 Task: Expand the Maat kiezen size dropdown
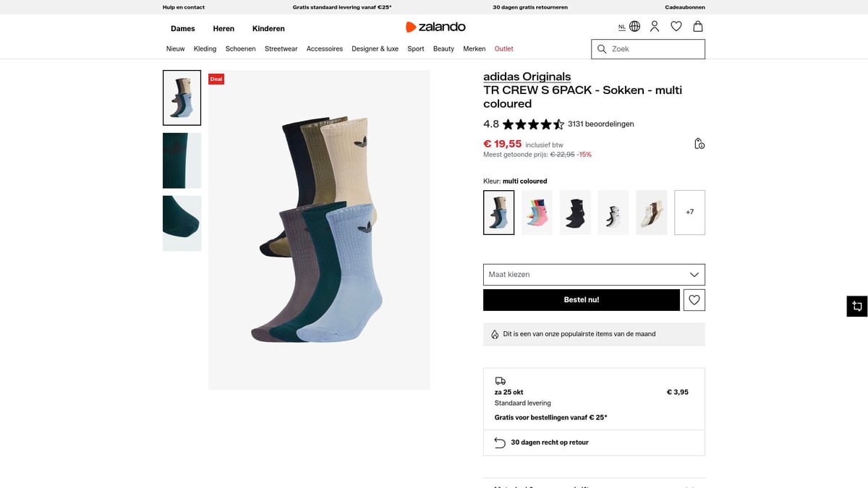(594, 275)
